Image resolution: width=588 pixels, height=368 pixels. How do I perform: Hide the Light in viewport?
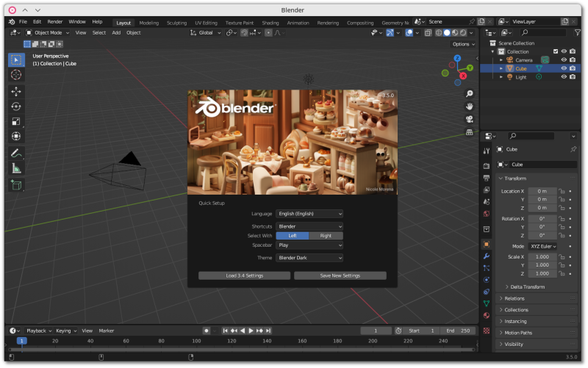(564, 77)
